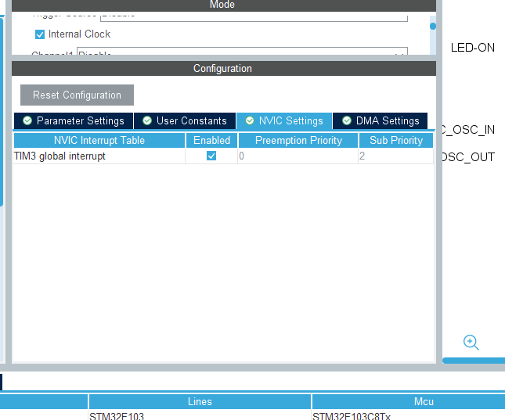
Task: Click the Configuration panel header
Action: pos(224,69)
